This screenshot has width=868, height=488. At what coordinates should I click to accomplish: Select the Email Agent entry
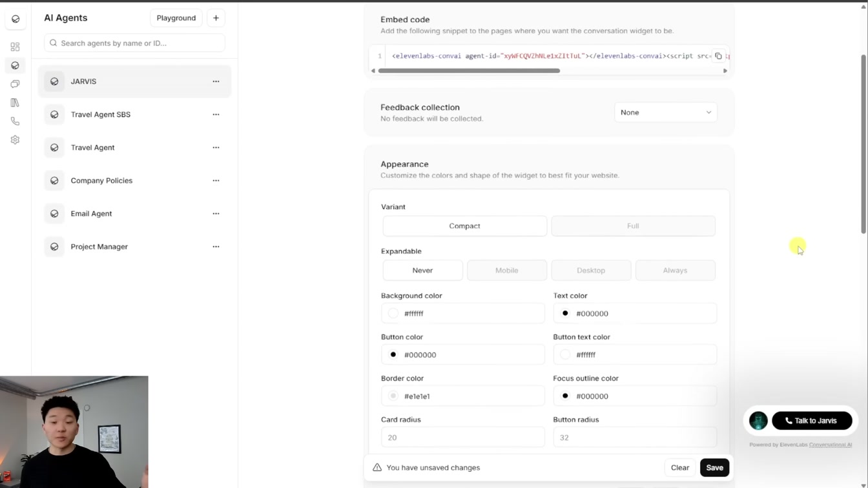[x=134, y=214]
